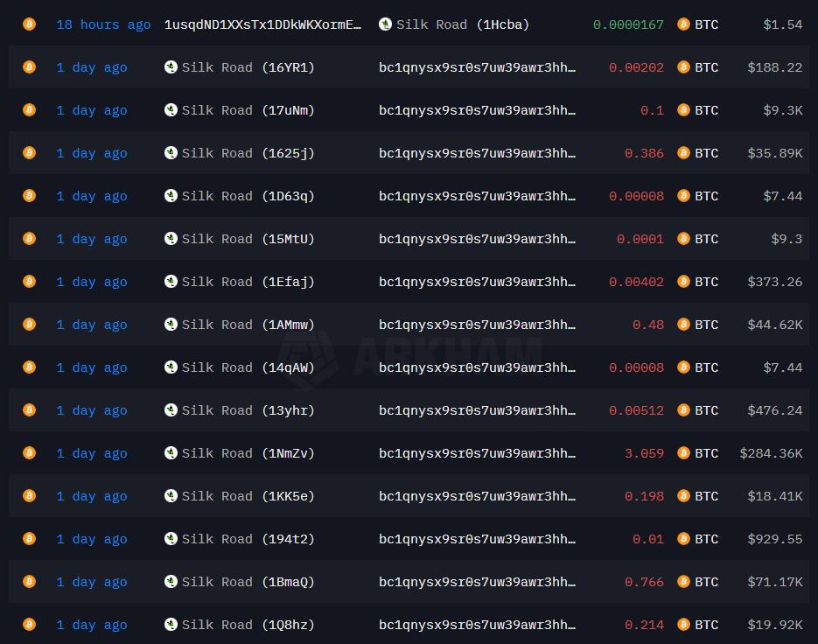The width and height of the screenshot is (818, 644).
Task: Click the Bitcoin chain icon in 18 hours ago row
Action: coord(29,24)
